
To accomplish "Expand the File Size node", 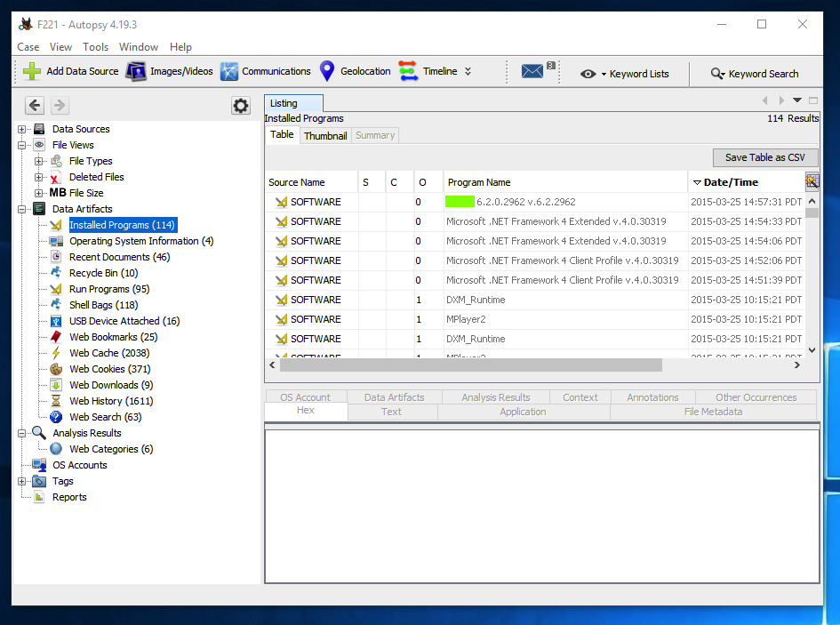I will (x=38, y=193).
